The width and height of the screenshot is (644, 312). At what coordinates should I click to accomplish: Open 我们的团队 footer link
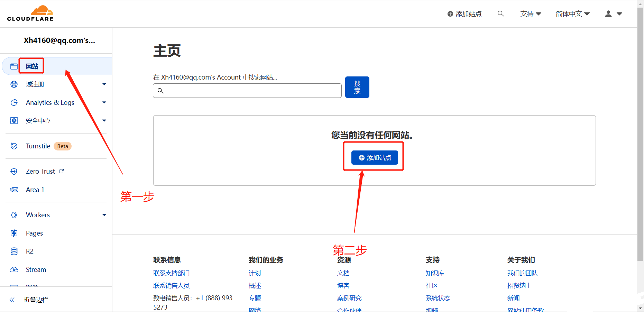point(523,273)
